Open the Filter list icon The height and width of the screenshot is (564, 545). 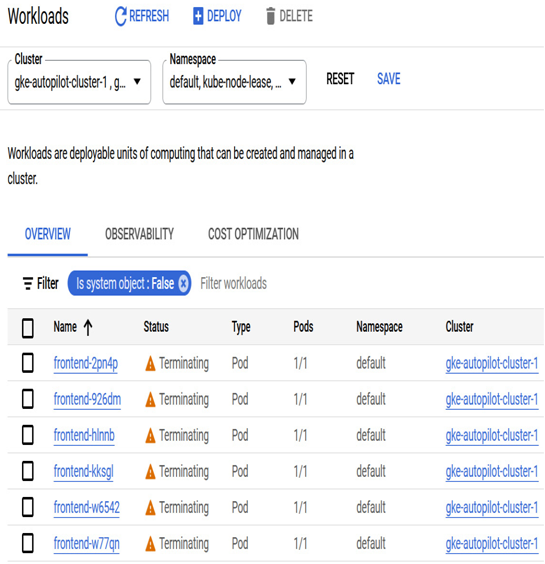pyautogui.click(x=28, y=283)
